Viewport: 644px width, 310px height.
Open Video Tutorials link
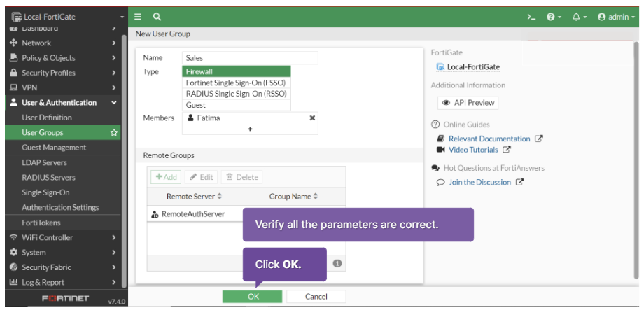point(473,150)
